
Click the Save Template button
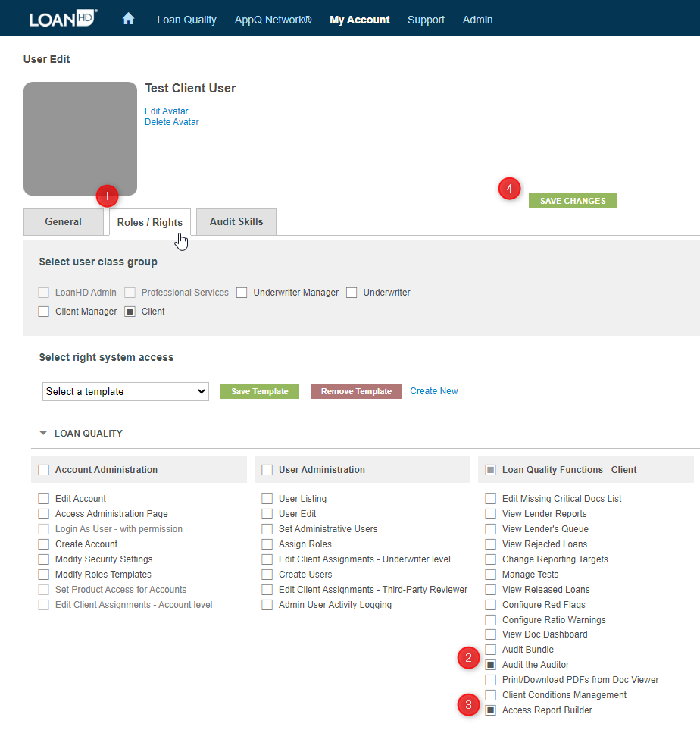(259, 391)
